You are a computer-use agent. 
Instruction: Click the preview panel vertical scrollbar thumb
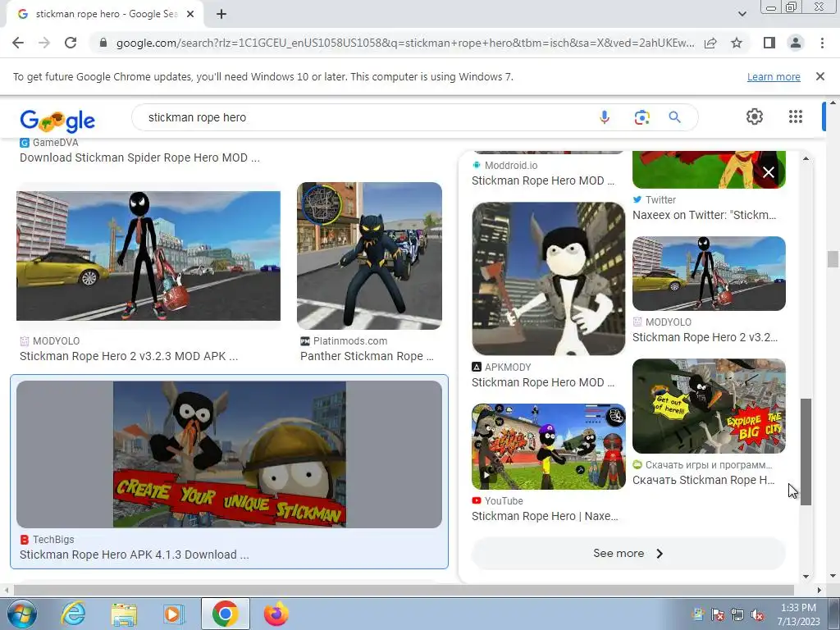[x=806, y=452]
